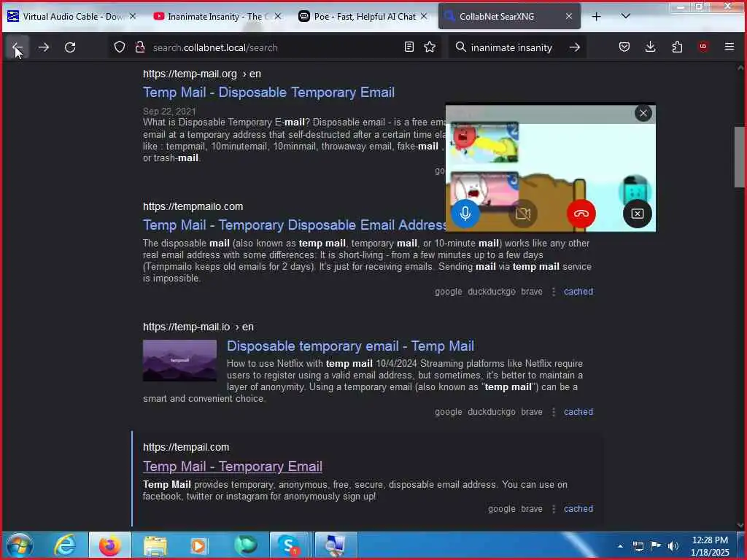This screenshot has width=747, height=560.
Task: Open the uBlock Origin extension icon
Action: [703, 47]
